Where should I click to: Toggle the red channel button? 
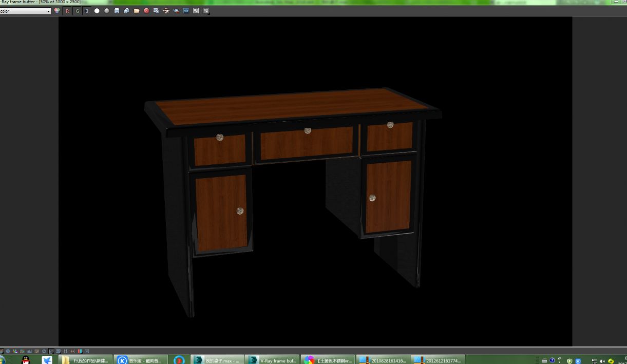click(67, 11)
